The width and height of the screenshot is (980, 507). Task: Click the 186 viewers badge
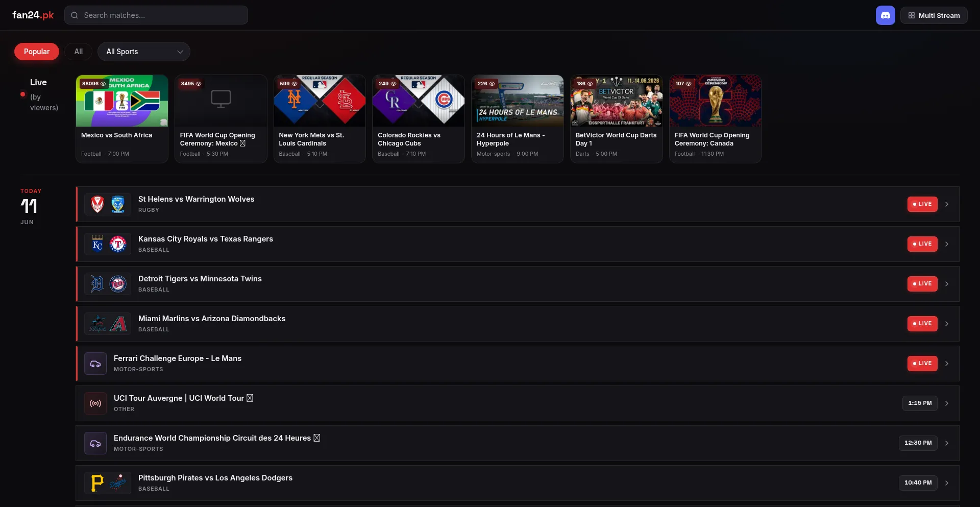[585, 84]
